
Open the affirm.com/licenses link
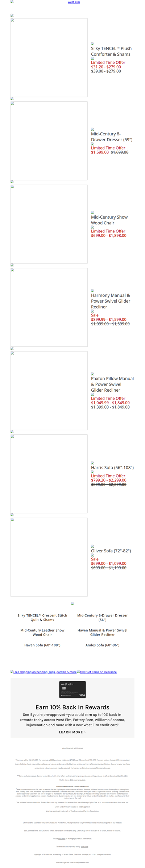tap(103, 768)
